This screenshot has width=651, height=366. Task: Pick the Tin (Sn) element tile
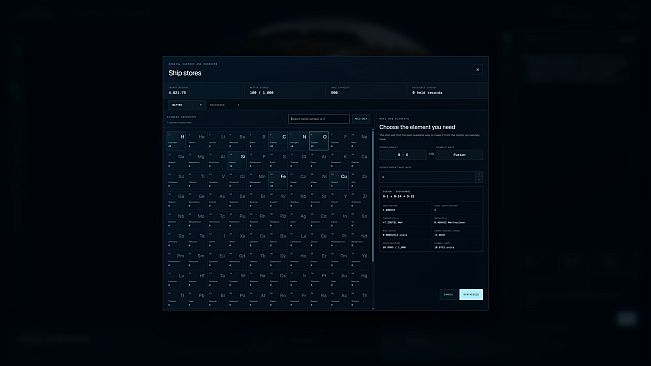pyautogui.click(x=359, y=220)
